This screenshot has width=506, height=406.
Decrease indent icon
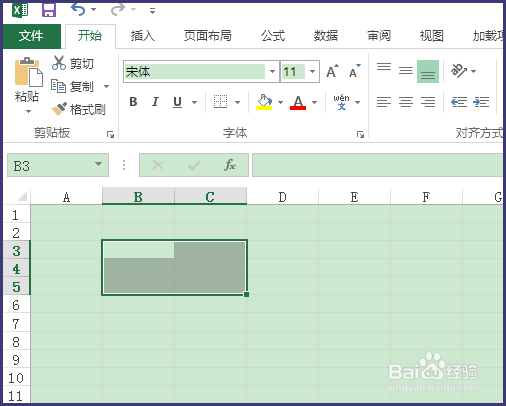[459, 102]
